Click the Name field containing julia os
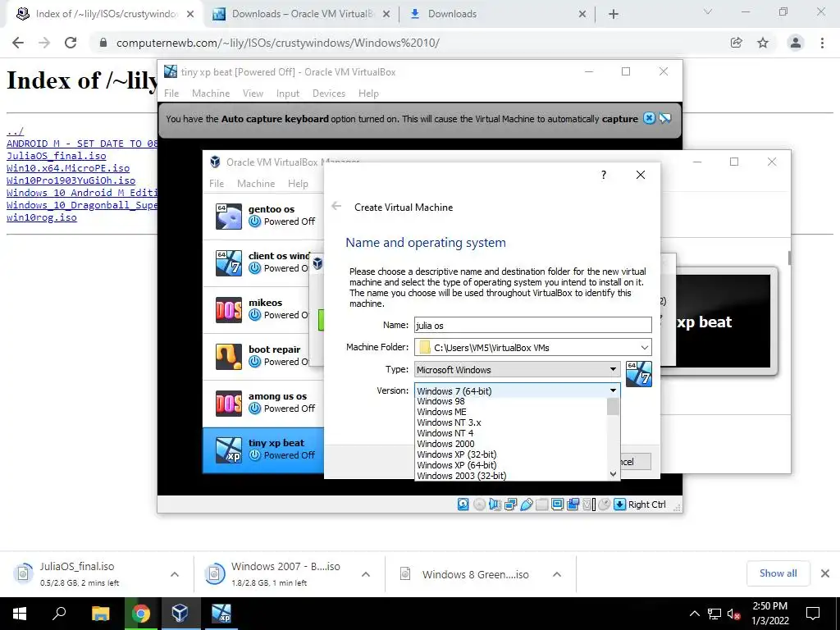The height and width of the screenshot is (630, 840). coord(532,325)
